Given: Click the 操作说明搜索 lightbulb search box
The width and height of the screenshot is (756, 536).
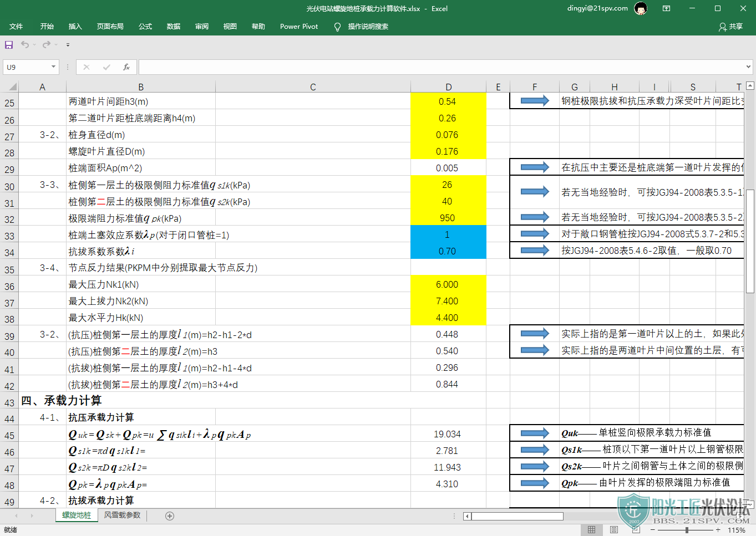Looking at the screenshot, I should (362, 27).
